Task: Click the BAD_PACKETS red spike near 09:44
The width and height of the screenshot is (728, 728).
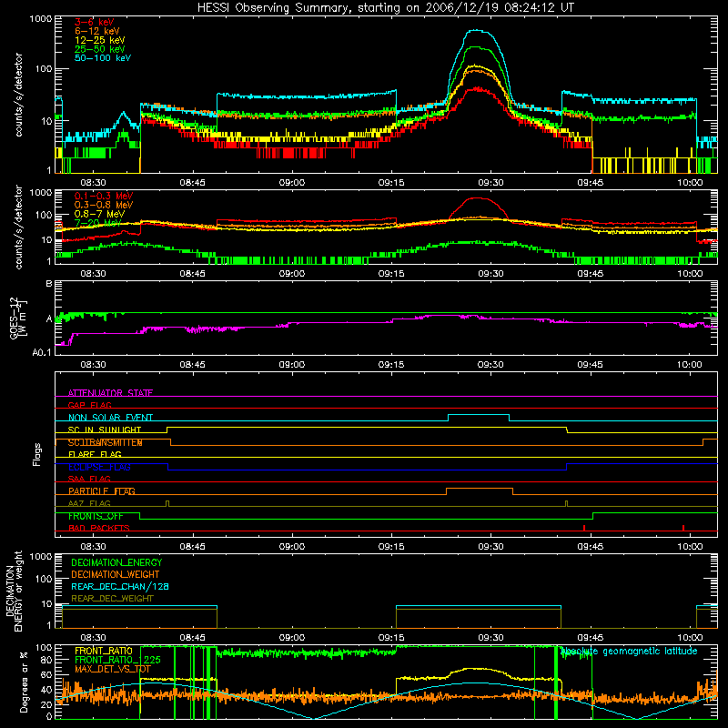Action: 584,528
